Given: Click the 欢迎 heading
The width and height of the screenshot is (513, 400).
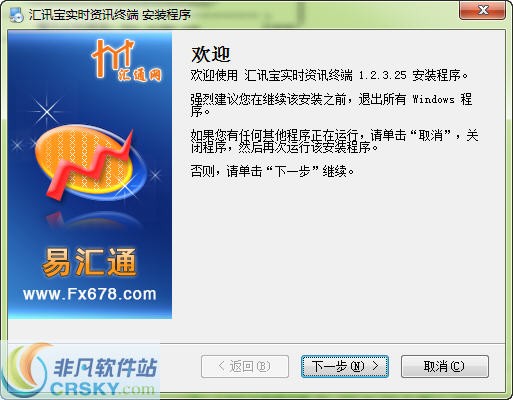Looking at the screenshot, I should click(211, 54).
